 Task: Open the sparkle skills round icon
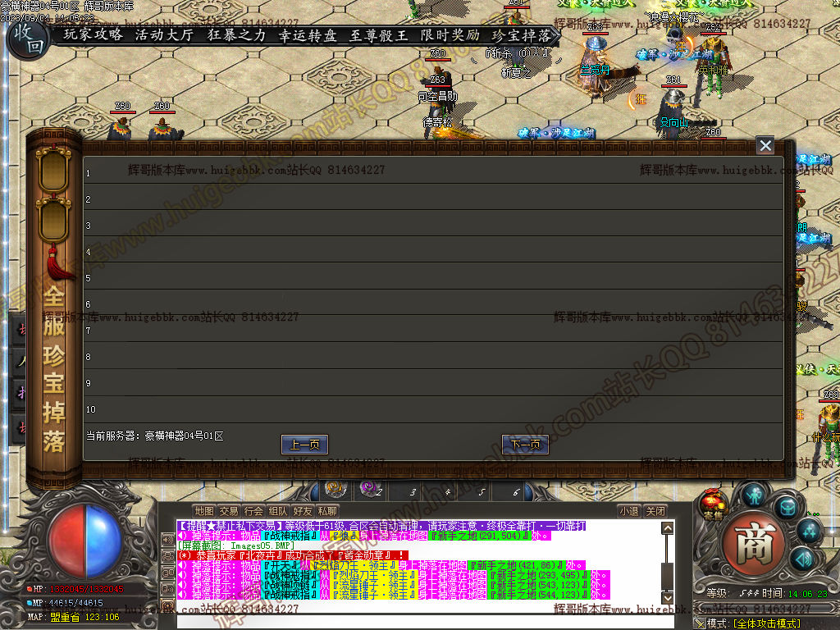[808, 532]
